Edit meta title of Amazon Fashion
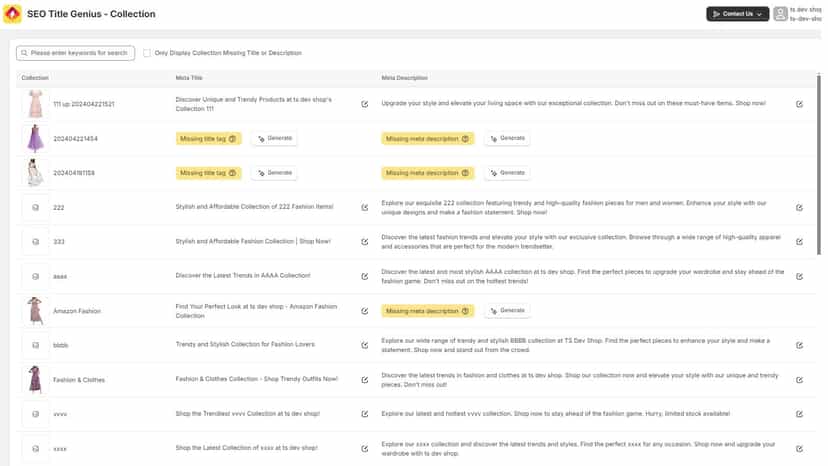The image size is (828, 466). pyautogui.click(x=364, y=311)
